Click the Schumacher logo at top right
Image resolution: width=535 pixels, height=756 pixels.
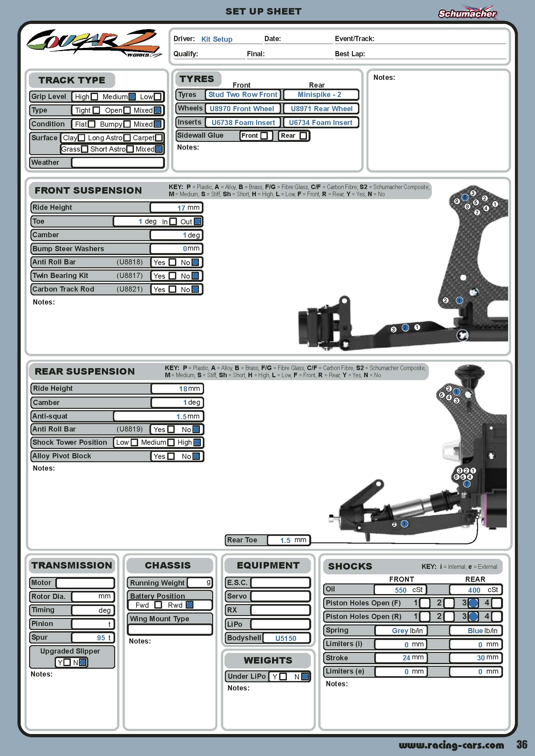coord(467,13)
